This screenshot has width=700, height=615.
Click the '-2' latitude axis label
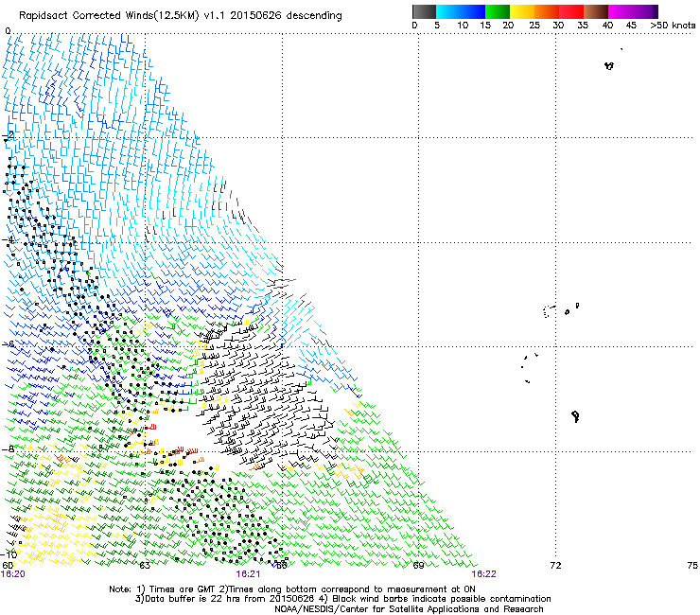click(8, 135)
